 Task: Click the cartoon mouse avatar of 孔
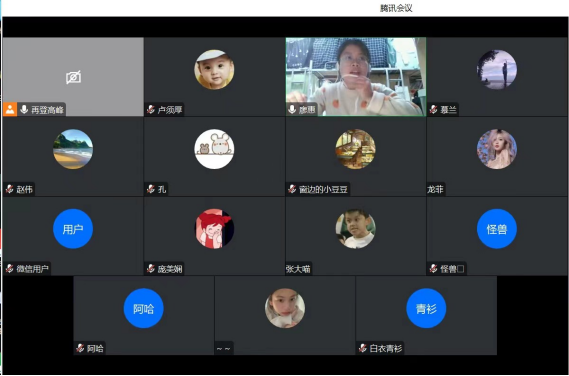click(x=214, y=149)
